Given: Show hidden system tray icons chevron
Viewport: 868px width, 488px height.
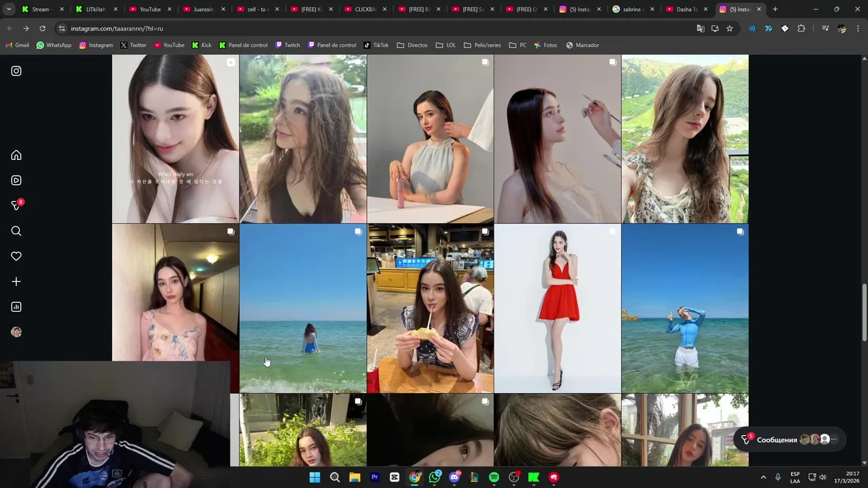Looking at the screenshot, I should pos(763,477).
